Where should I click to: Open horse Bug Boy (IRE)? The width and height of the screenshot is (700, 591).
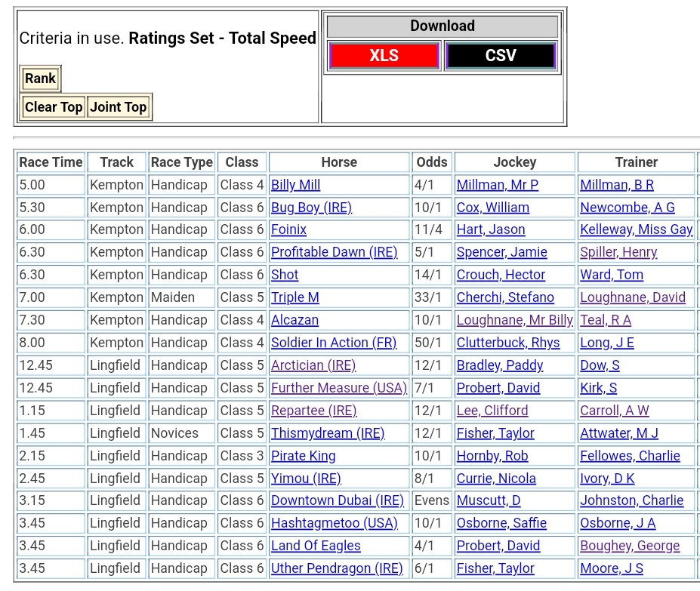311,208
